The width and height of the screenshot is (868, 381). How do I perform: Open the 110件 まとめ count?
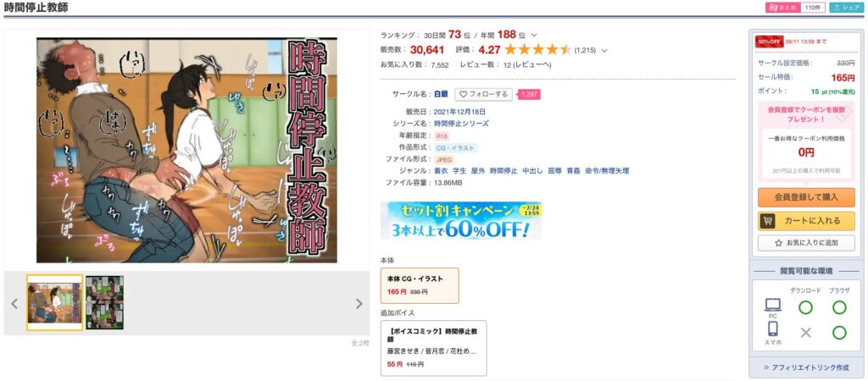tap(812, 8)
